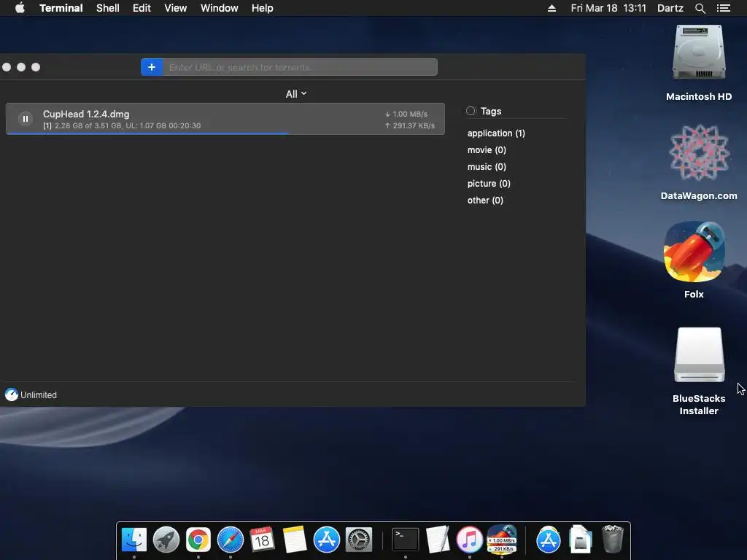Open TextEdit icon in the Dock
This screenshot has width=747, height=560.
tap(438, 540)
